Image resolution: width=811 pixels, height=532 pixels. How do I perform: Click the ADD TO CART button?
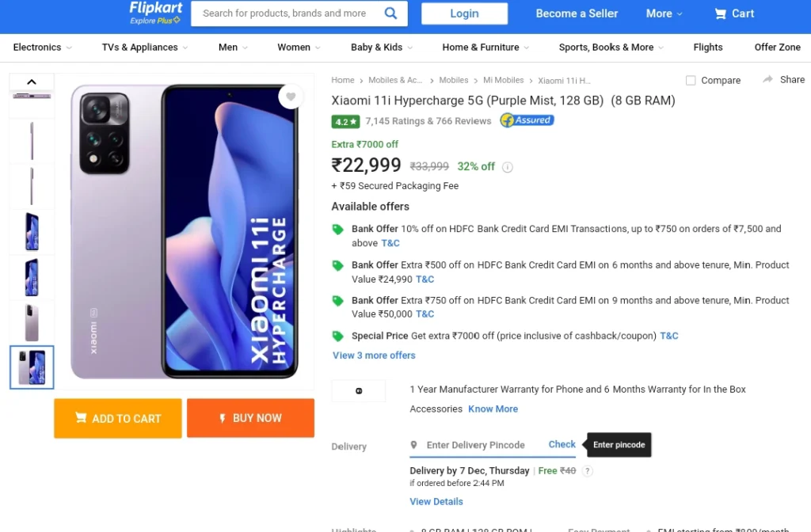(118, 418)
